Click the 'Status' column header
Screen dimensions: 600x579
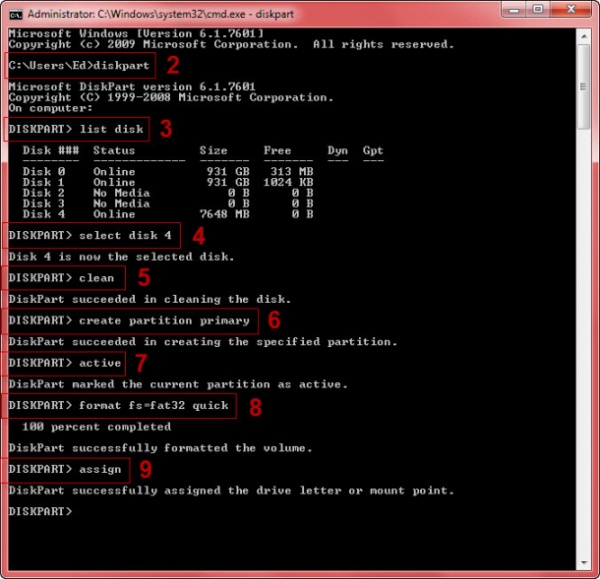pos(114,150)
